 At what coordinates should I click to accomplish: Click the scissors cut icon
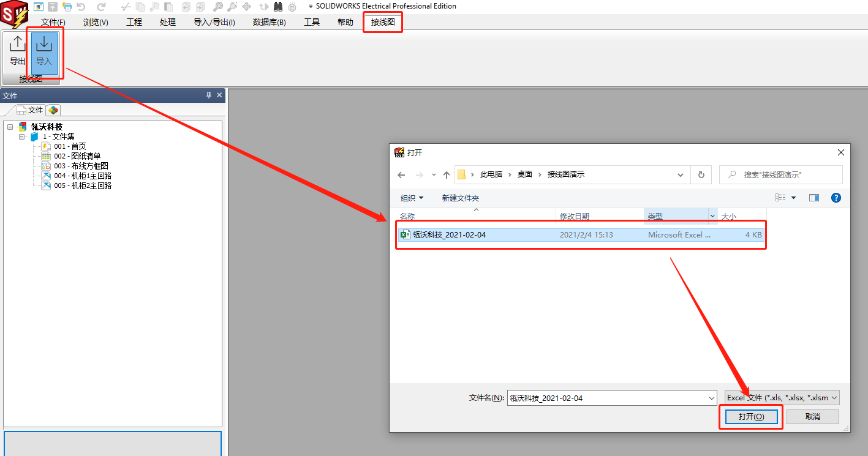[x=126, y=7]
